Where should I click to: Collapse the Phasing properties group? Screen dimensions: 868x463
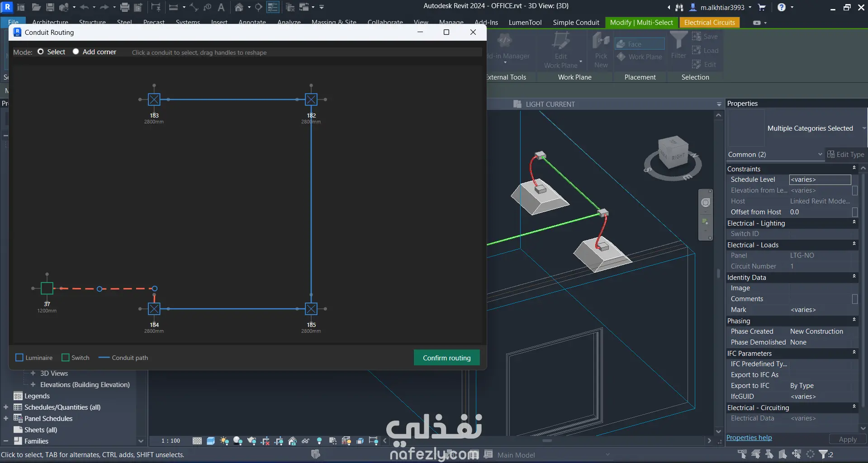(x=854, y=320)
